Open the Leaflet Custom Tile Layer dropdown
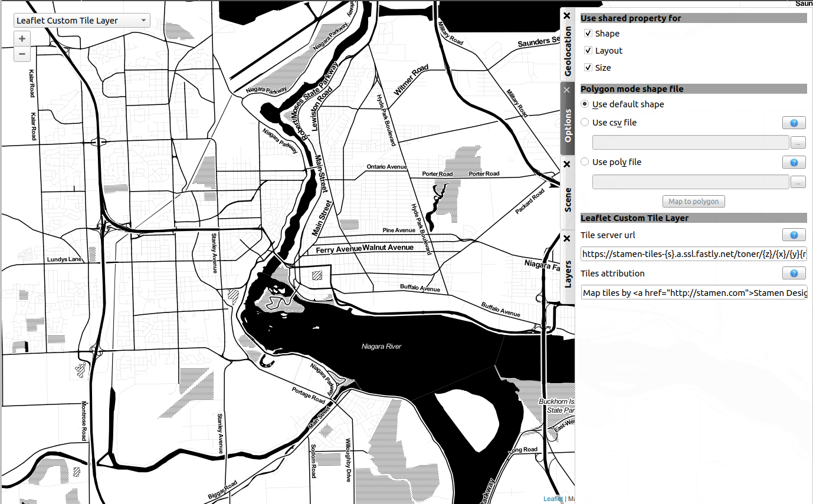Viewport: 813px width, 504px height. [x=81, y=21]
